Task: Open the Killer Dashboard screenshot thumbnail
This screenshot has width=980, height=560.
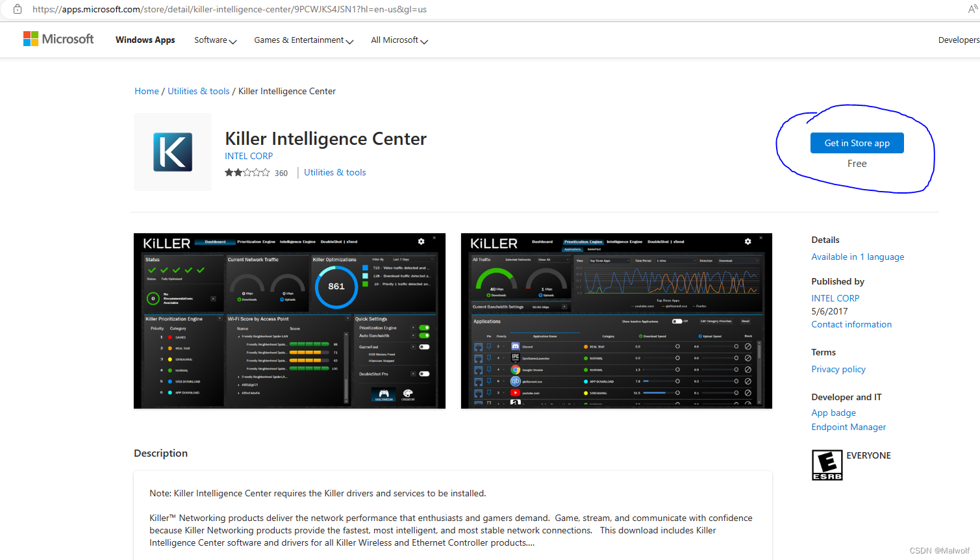Action: (290, 321)
